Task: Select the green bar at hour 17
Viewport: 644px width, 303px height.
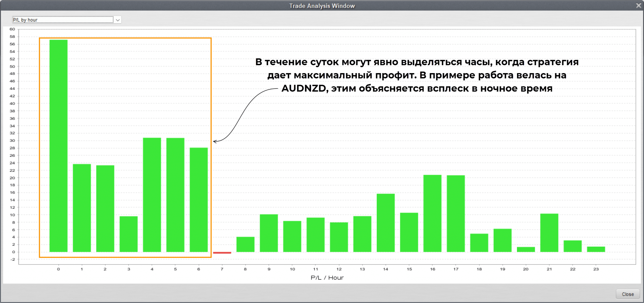Action: 456,214
